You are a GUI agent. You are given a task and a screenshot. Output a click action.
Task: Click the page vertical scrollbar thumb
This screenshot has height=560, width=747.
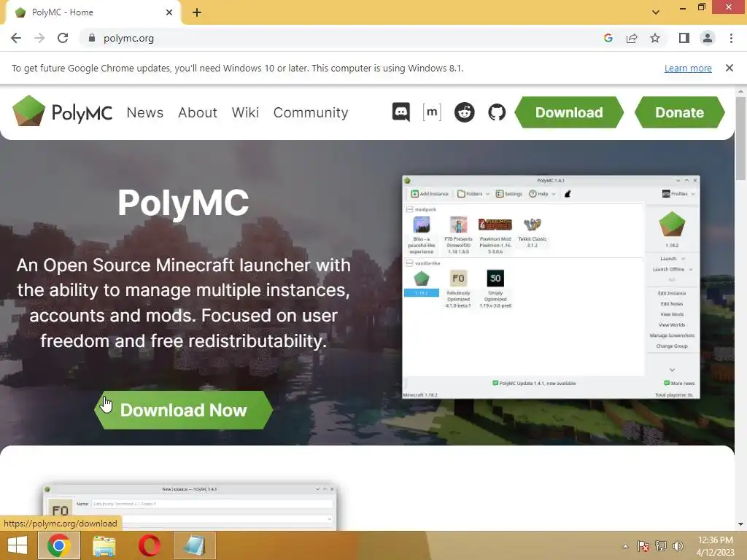coord(740,138)
